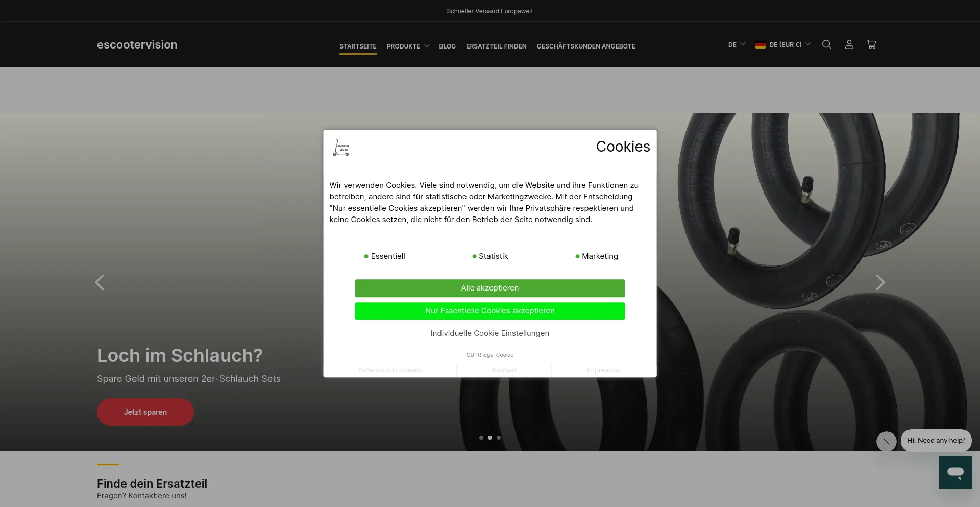Open the Startseite menu item
The image size is (980, 507).
[x=358, y=46]
